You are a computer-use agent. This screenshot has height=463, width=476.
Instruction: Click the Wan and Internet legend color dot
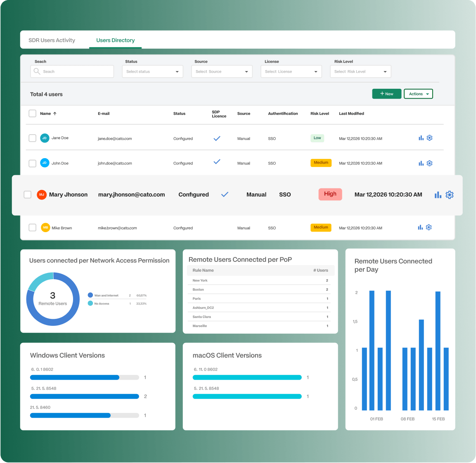point(90,295)
